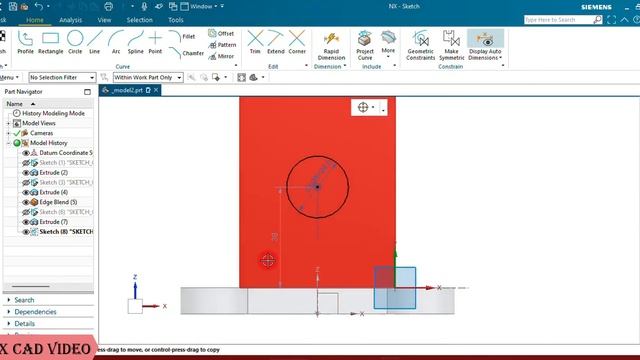
Task: Collapse the Model History node
Action: click(8, 143)
